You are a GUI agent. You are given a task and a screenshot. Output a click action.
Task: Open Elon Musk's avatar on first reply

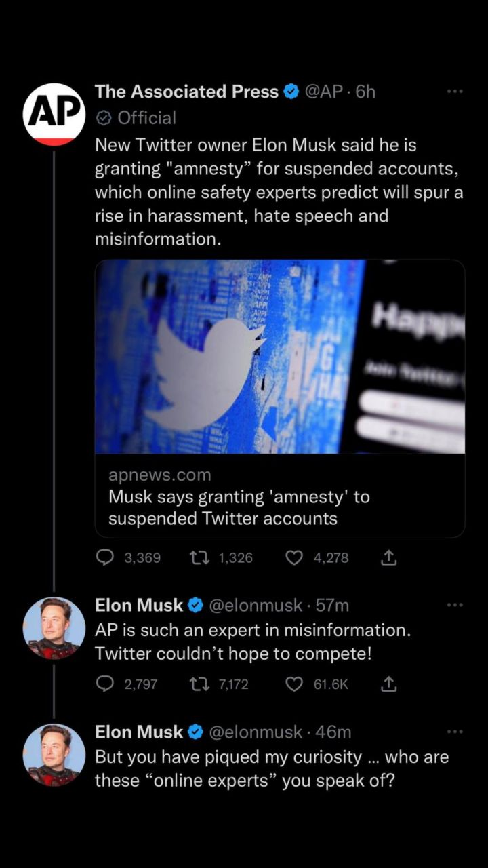click(x=54, y=628)
